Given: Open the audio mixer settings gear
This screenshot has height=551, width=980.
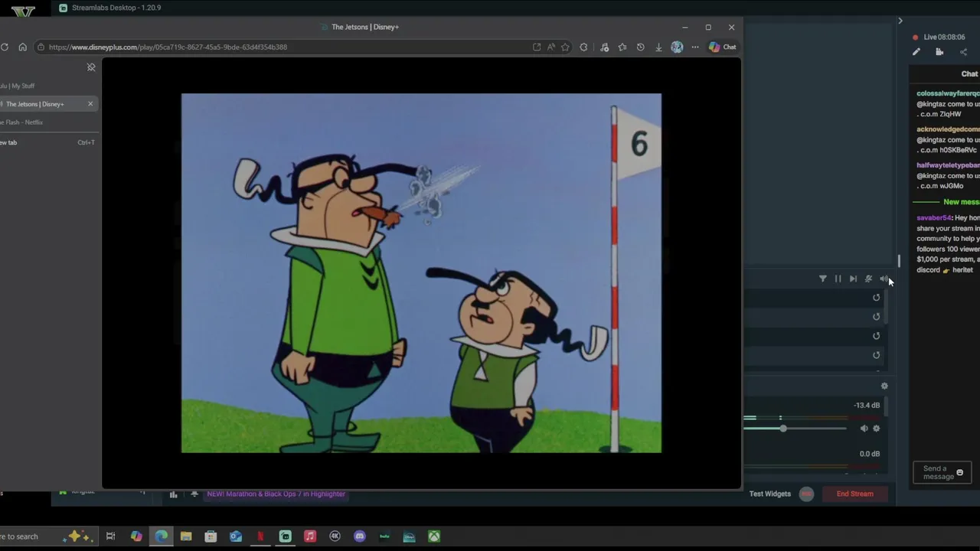Looking at the screenshot, I should pyautogui.click(x=884, y=386).
